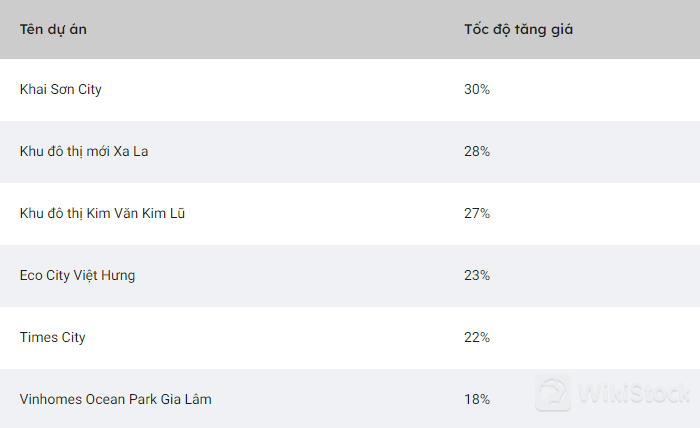700x428 pixels.
Task: Select Vinhomes Ocean Park Gia Lâm name
Action: [115, 399]
